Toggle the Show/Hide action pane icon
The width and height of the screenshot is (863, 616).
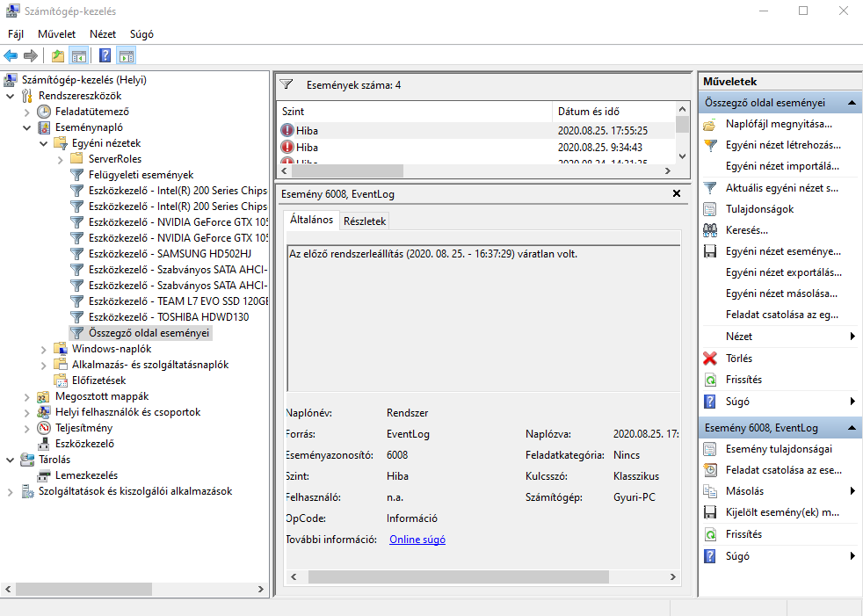tap(127, 55)
